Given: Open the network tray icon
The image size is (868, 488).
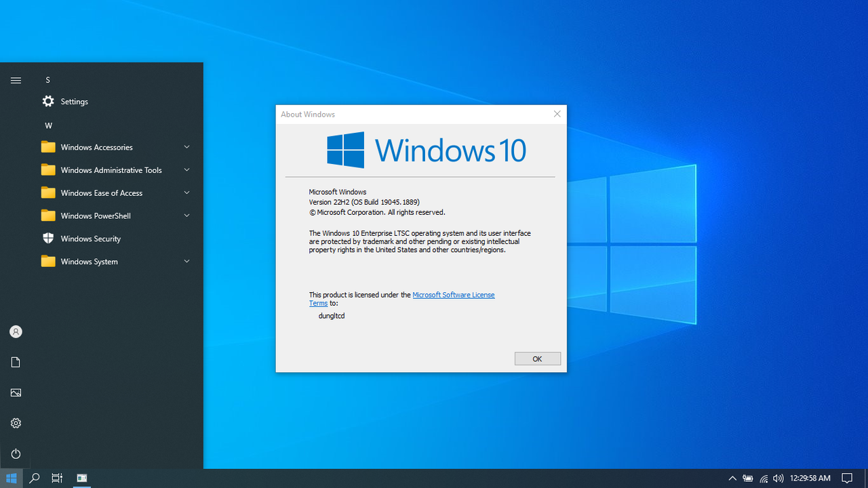Looking at the screenshot, I should click(764, 479).
